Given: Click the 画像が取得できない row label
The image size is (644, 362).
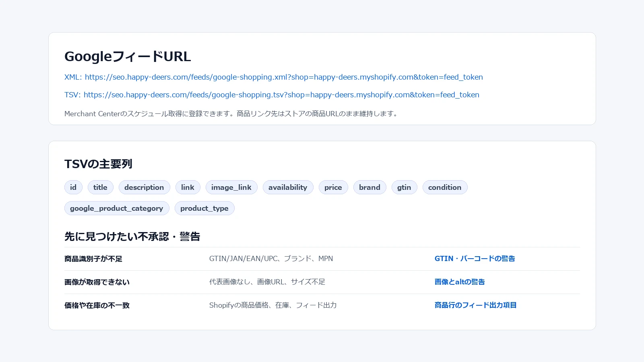Looking at the screenshot, I should click(97, 282).
